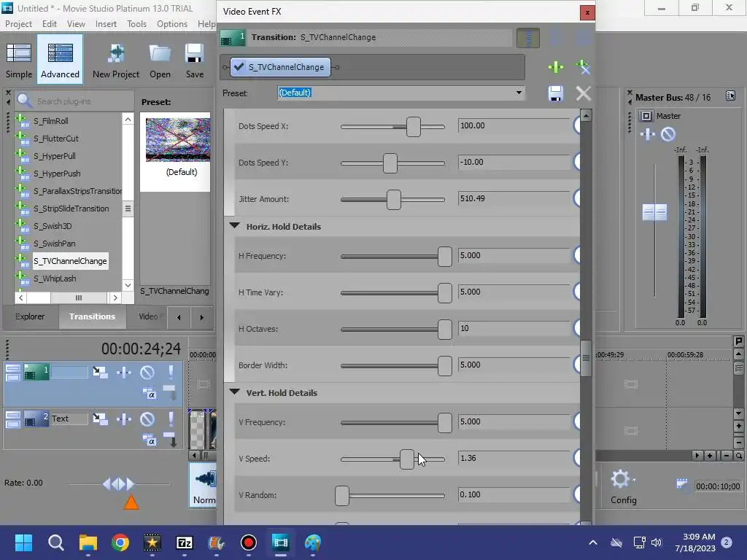Screen dimensions: 747x560
Task: Mute the Master bus
Action: 667,135
